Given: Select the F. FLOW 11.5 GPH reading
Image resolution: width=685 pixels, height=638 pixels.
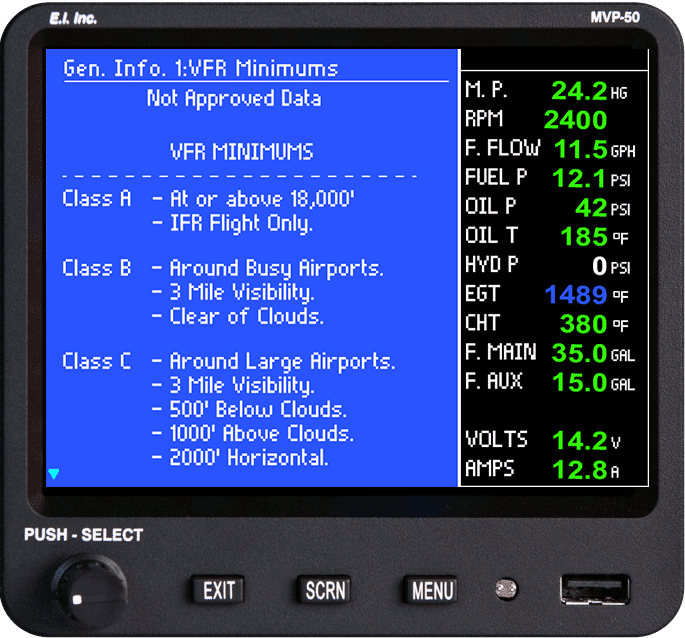Looking at the screenshot, I should [x=550, y=149].
